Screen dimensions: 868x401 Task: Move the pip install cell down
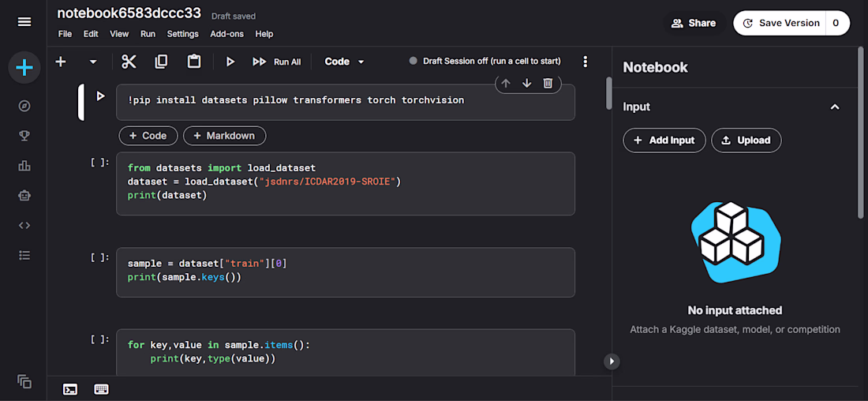(x=526, y=83)
